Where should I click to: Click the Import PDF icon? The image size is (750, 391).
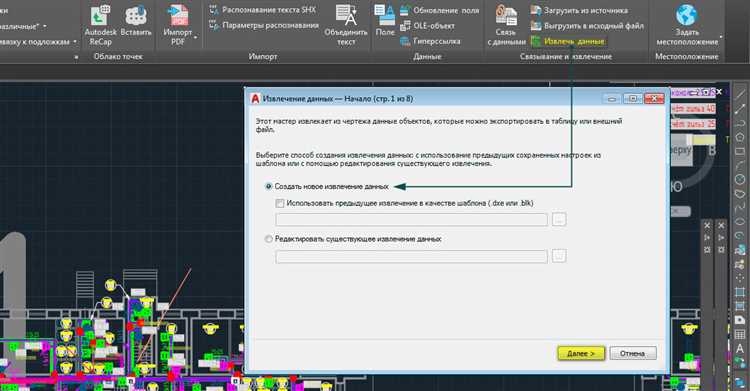pos(177,16)
